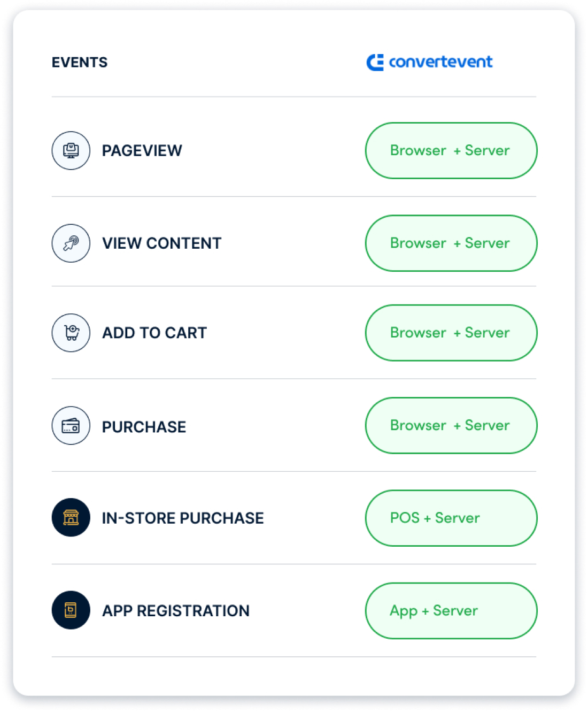Click the ADD TO CART event label
Viewport: 588px width, 712px height.
pyautogui.click(x=154, y=333)
